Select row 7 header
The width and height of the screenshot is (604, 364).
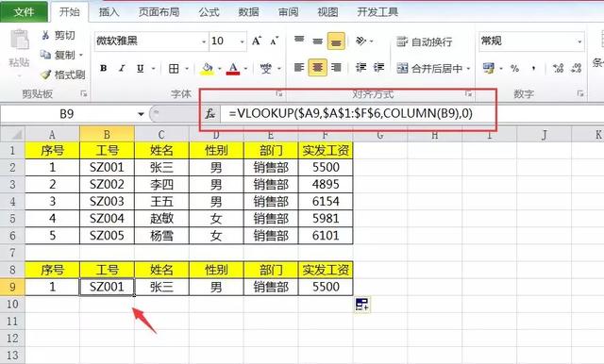tap(12, 253)
